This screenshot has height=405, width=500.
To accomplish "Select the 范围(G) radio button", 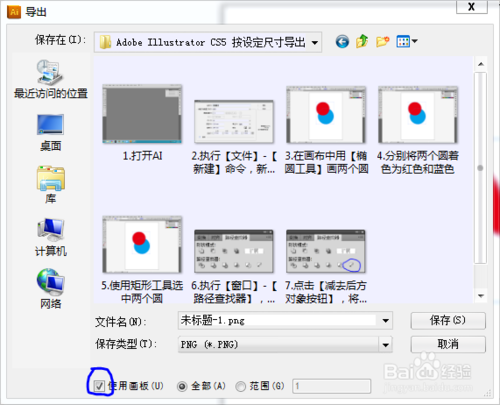I will pyautogui.click(x=240, y=386).
